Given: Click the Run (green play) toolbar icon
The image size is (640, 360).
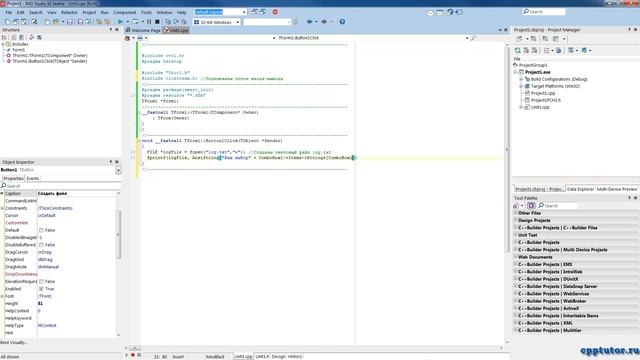Looking at the screenshot, I should tap(120, 22).
